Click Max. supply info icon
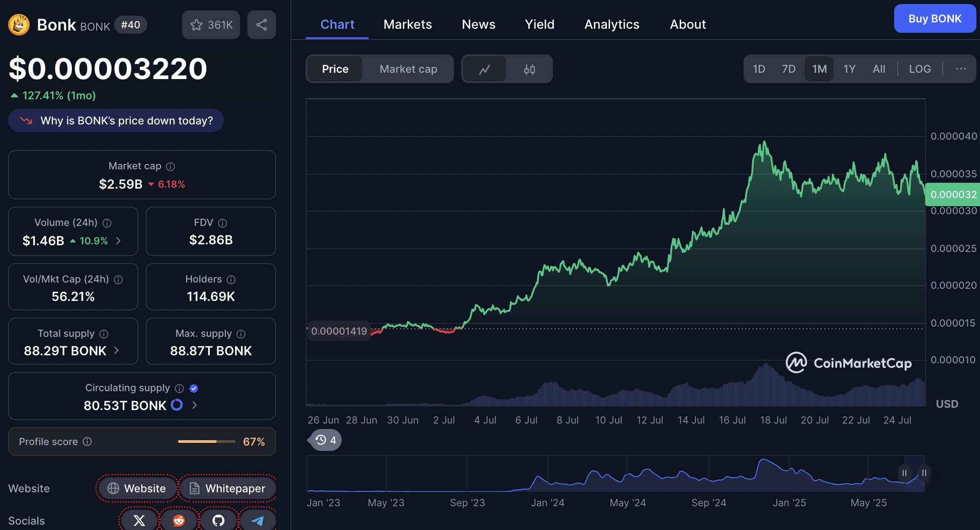The height and width of the screenshot is (530, 980). click(x=241, y=334)
